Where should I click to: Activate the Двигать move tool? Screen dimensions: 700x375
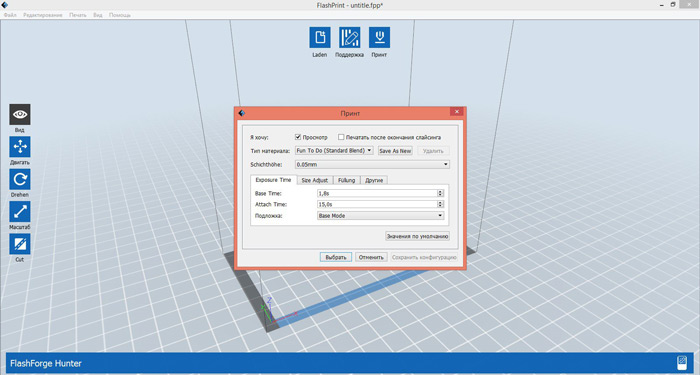click(x=20, y=147)
